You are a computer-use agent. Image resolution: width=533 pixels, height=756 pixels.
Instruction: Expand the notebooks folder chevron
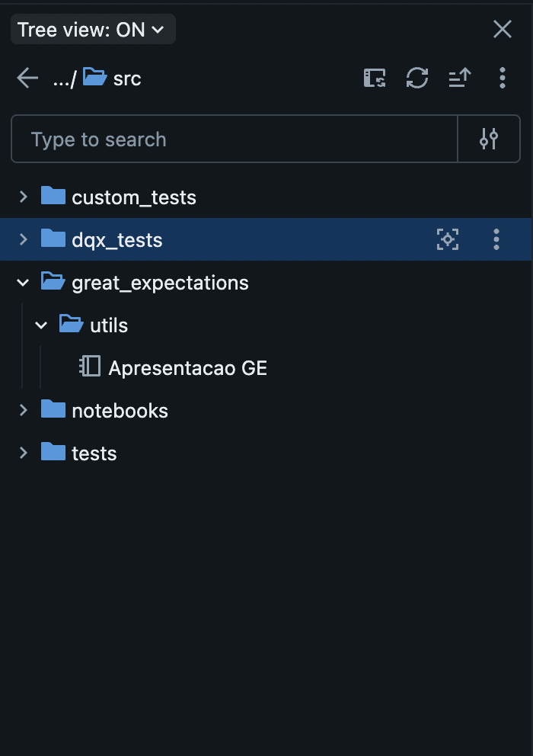pyautogui.click(x=23, y=410)
